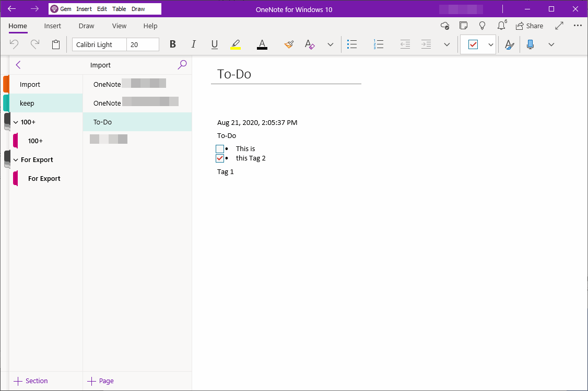Start Dictate with microphone icon
The height and width of the screenshot is (391, 588).
tap(530, 44)
